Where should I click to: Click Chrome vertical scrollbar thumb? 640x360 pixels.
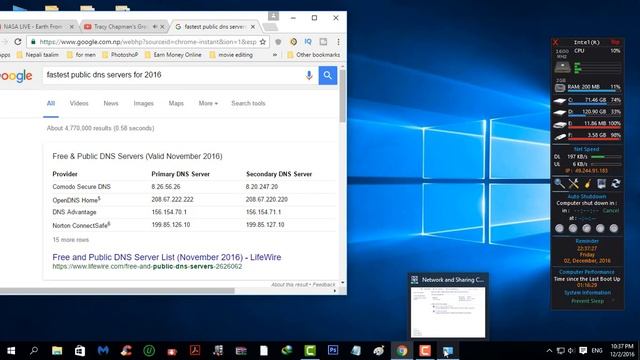342,96
